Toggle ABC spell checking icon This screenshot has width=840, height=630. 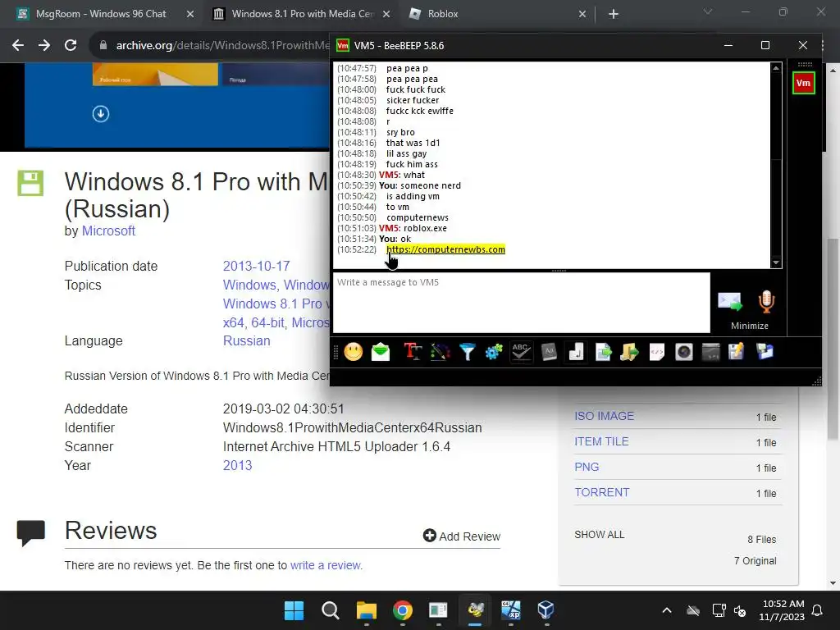pos(521,352)
